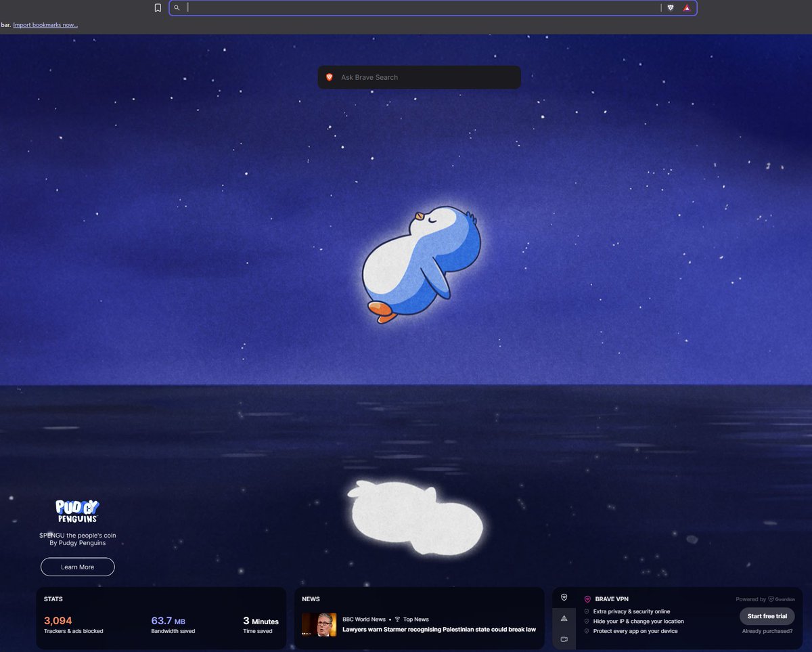Viewport: 812px width, 652px height.
Task: Click the Already purchased? link
Action: 767,631
